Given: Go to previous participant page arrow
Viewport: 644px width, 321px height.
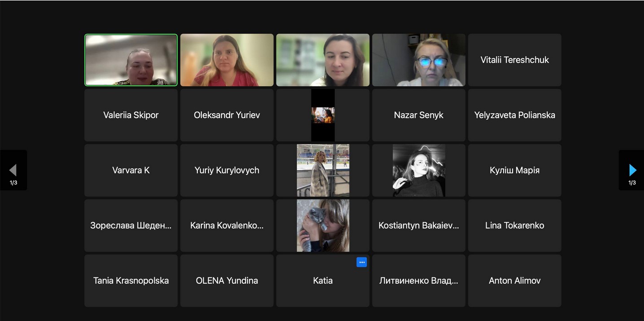Looking at the screenshot, I should (x=13, y=170).
